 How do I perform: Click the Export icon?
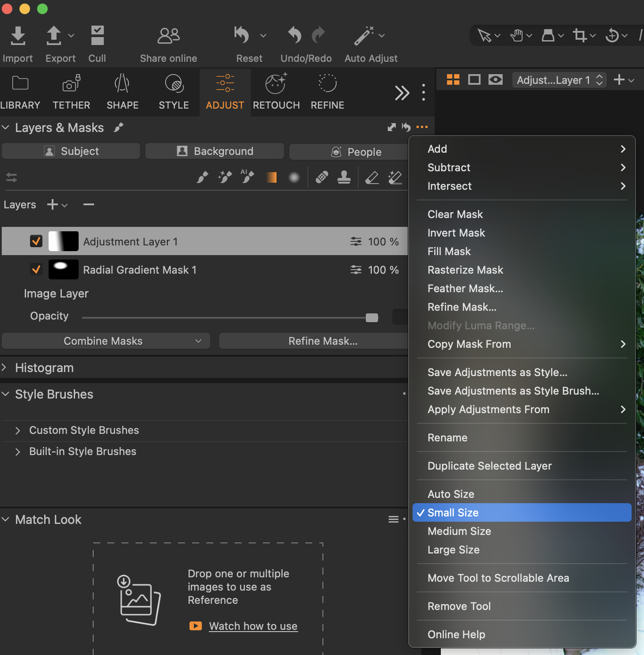(54, 36)
